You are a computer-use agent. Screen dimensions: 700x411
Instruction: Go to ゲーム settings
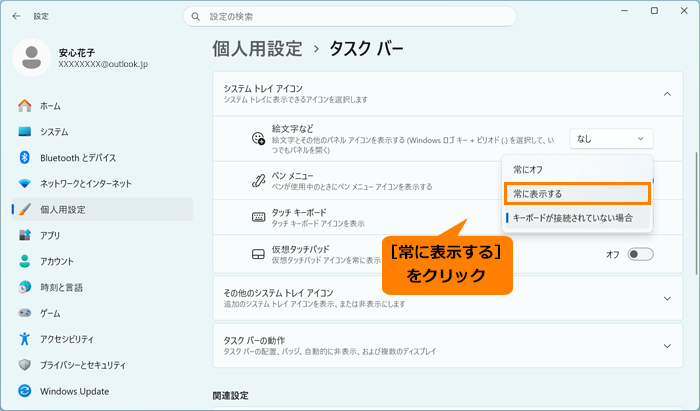[x=102, y=313]
